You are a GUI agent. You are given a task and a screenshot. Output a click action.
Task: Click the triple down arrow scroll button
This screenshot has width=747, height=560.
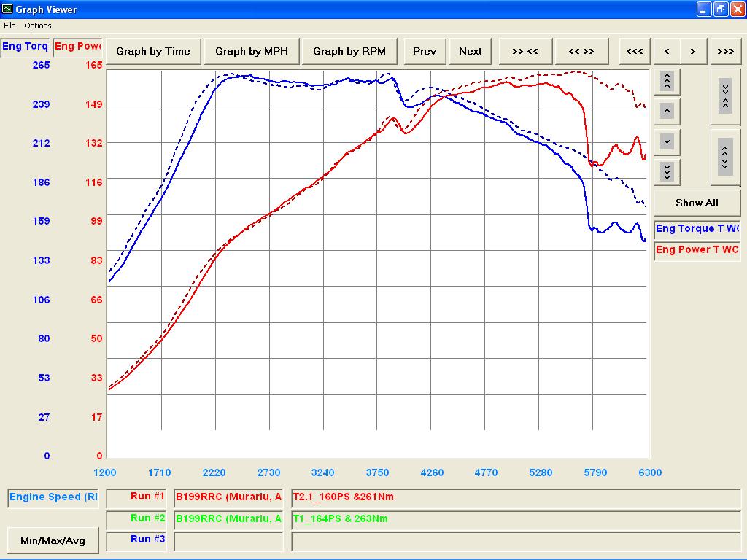[667, 171]
